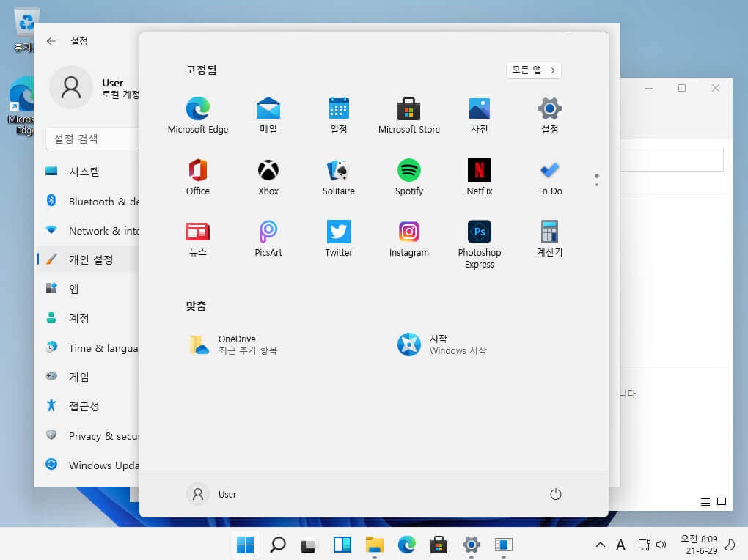Open Spotify from pinned apps
Screen dimensions: 748x560
(408, 177)
